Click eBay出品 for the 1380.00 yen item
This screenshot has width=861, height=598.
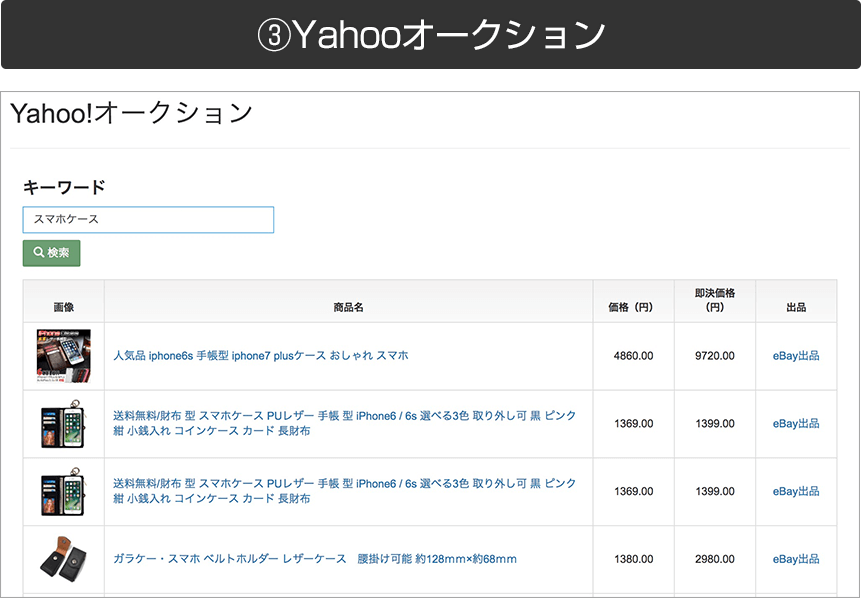796,559
